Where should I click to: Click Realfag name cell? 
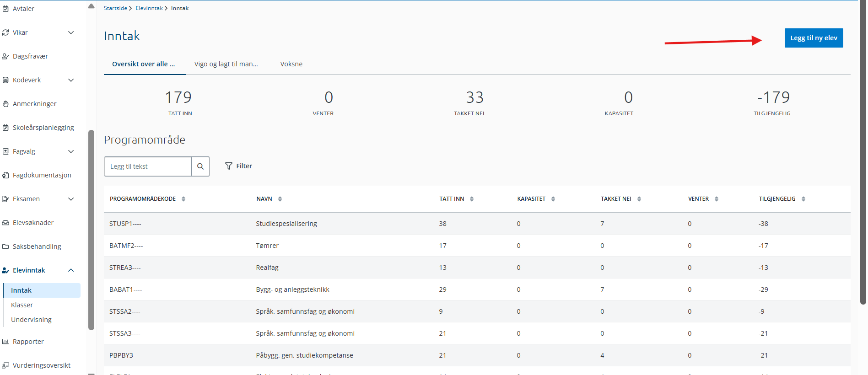coord(267,268)
